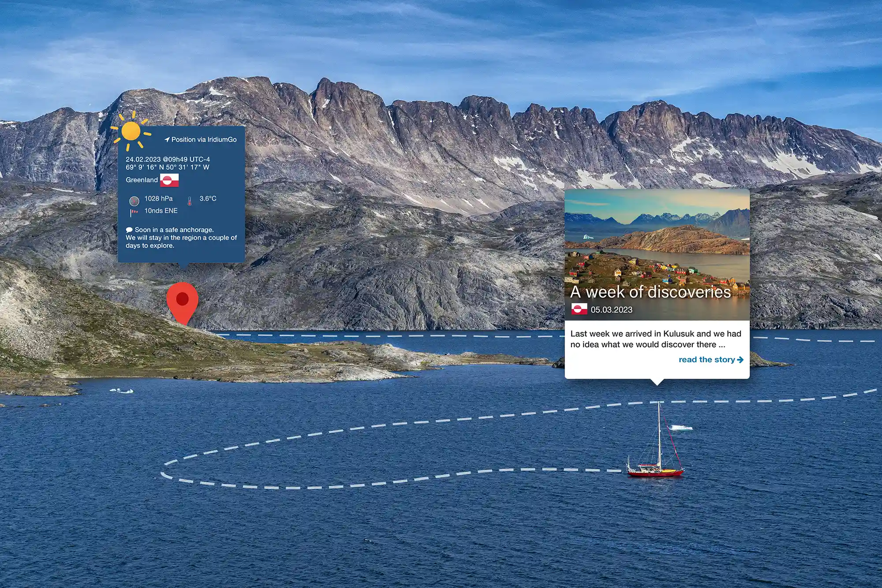Click the 1028 hPa pressure value
Screen dimensions: 882x588
(x=159, y=199)
